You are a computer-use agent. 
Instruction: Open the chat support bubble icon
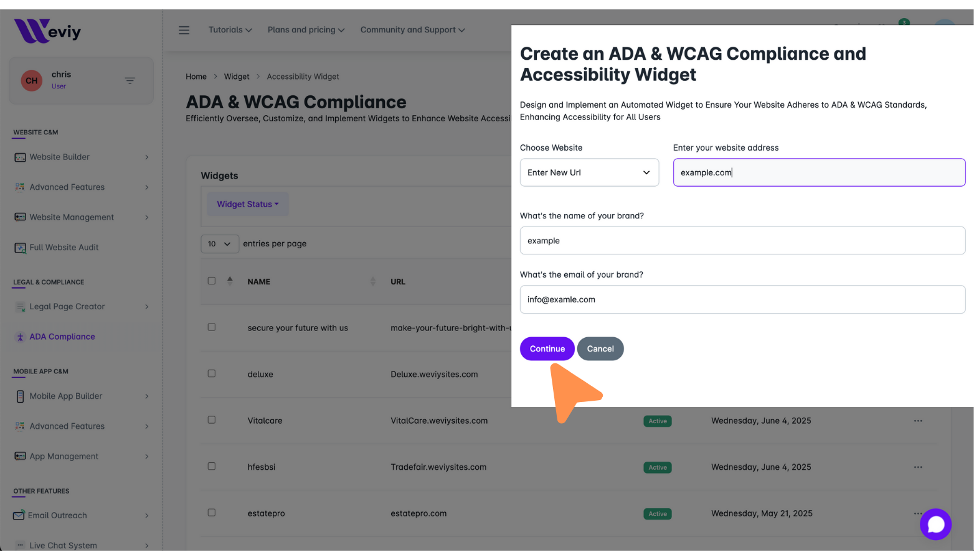[935, 525]
